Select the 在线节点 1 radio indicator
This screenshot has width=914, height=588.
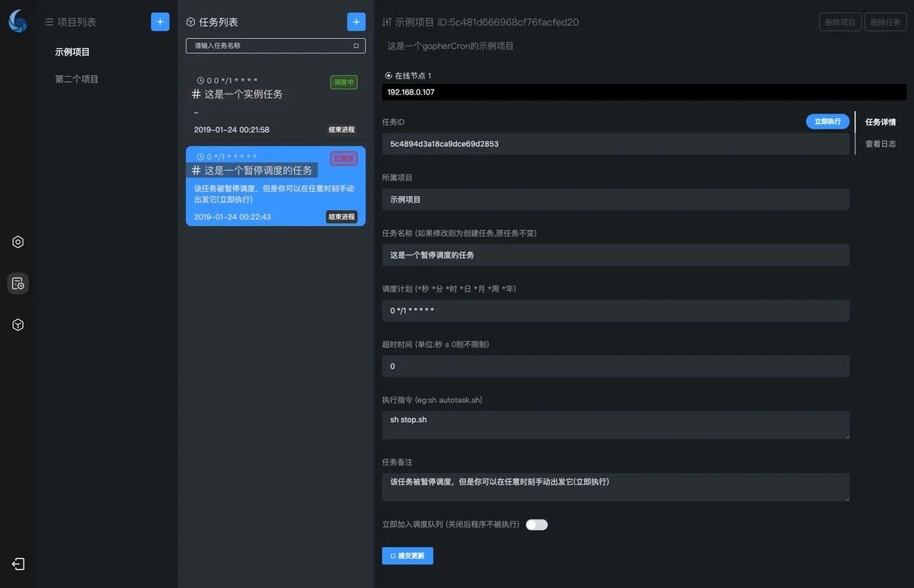(x=388, y=75)
